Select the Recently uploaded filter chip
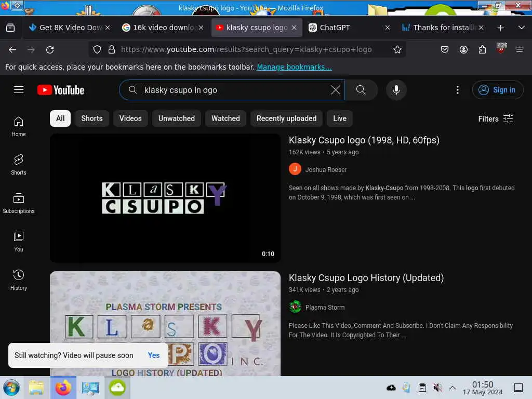532x399 pixels. point(286,118)
